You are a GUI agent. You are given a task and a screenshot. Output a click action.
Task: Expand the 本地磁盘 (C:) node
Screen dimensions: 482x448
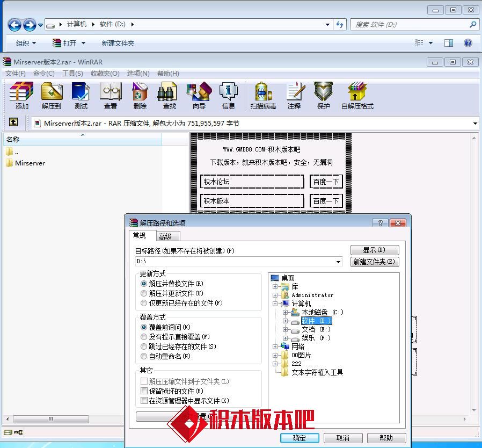[285, 312]
